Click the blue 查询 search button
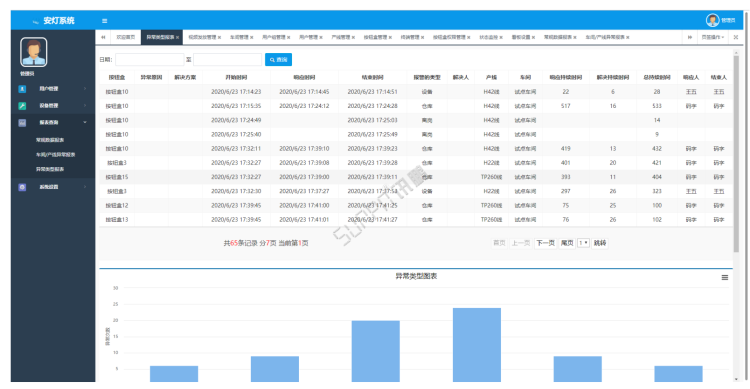The image size is (750, 389). [x=278, y=60]
